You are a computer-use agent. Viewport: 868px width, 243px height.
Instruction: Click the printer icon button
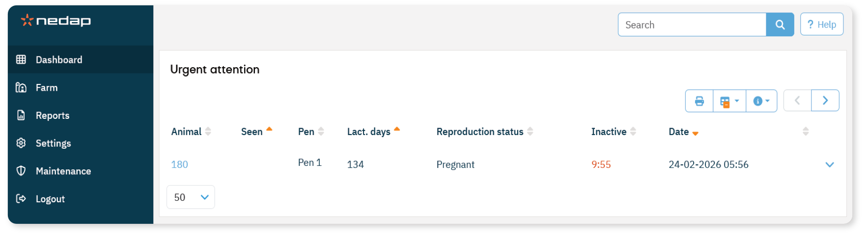(x=699, y=101)
